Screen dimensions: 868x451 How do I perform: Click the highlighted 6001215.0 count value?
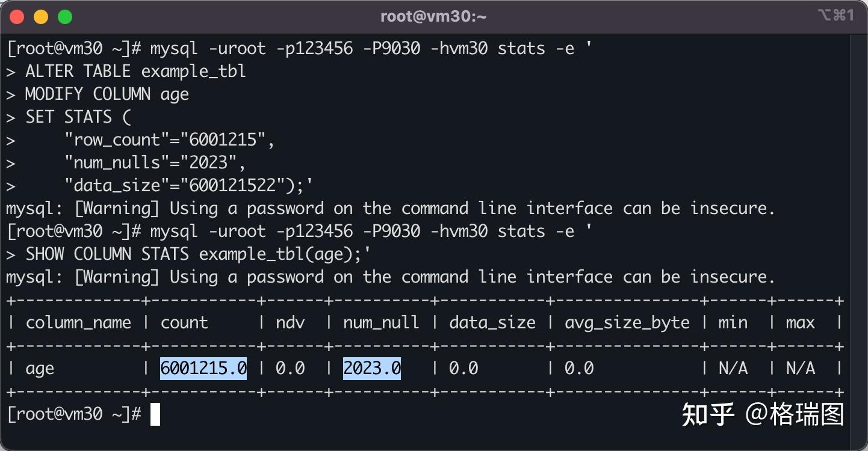203,368
